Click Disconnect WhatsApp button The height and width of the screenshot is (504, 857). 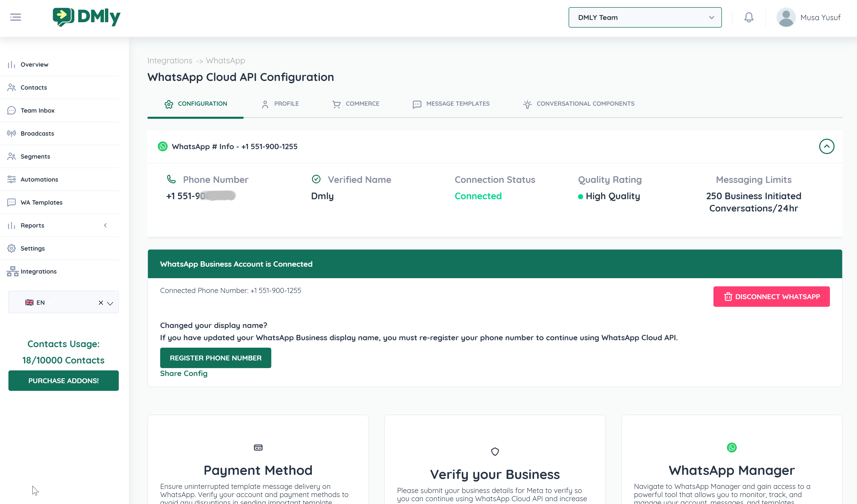pos(771,297)
